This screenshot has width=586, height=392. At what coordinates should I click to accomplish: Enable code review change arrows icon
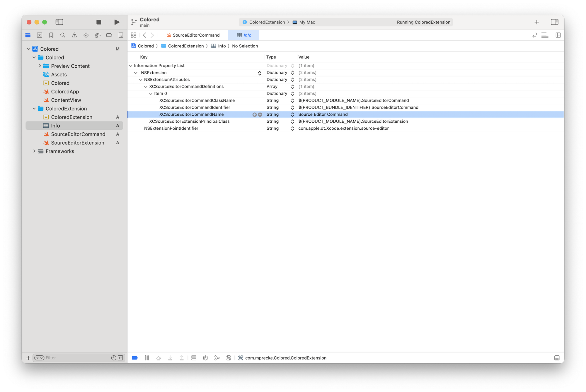point(535,35)
